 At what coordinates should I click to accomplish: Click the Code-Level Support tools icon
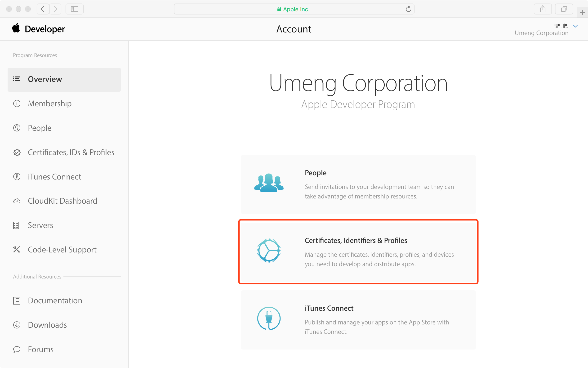17,249
